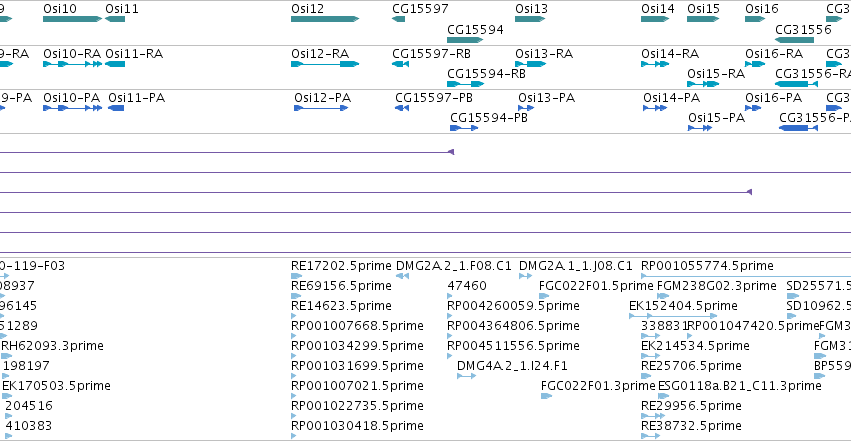851x441 pixels.
Task: Click the RE14623.5prime EST
Action: point(295,316)
